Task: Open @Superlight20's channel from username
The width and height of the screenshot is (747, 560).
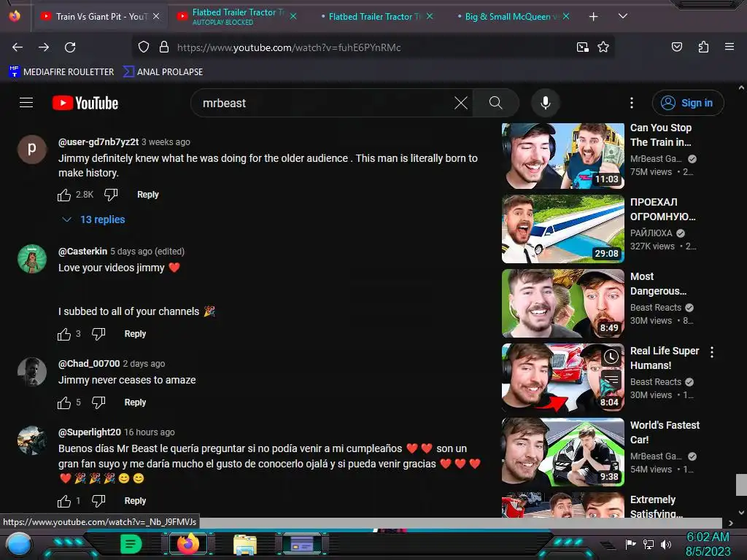Action: [x=90, y=432]
